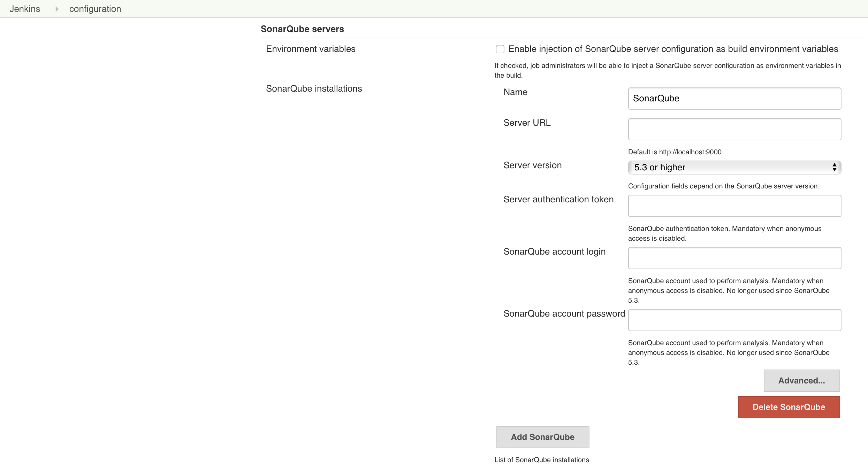Click the Environment variables label

311,49
